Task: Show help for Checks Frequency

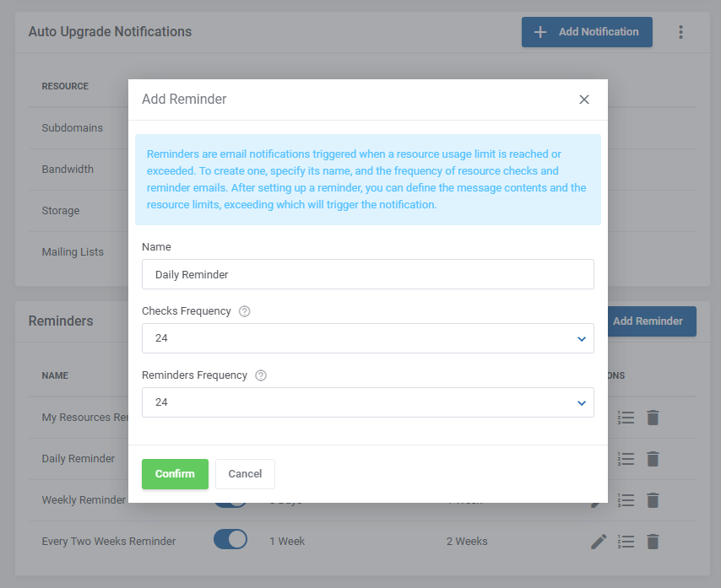Action: (245, 311)
